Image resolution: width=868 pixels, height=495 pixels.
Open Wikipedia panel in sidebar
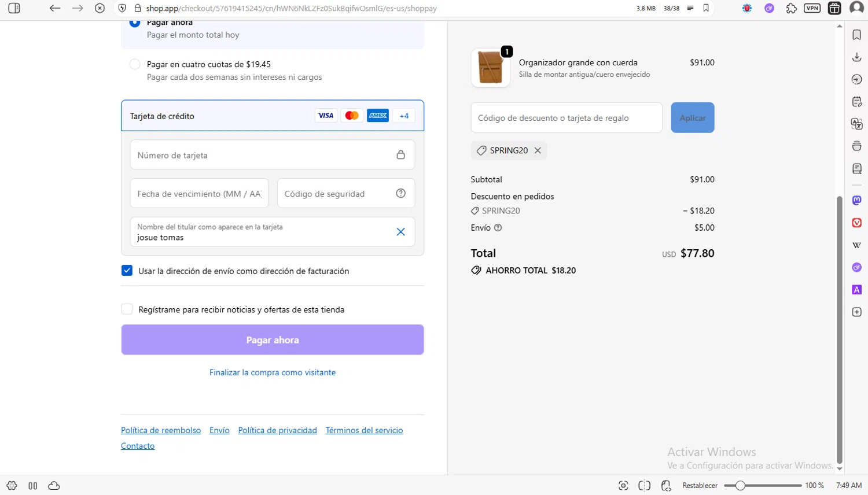pos(857,245)
